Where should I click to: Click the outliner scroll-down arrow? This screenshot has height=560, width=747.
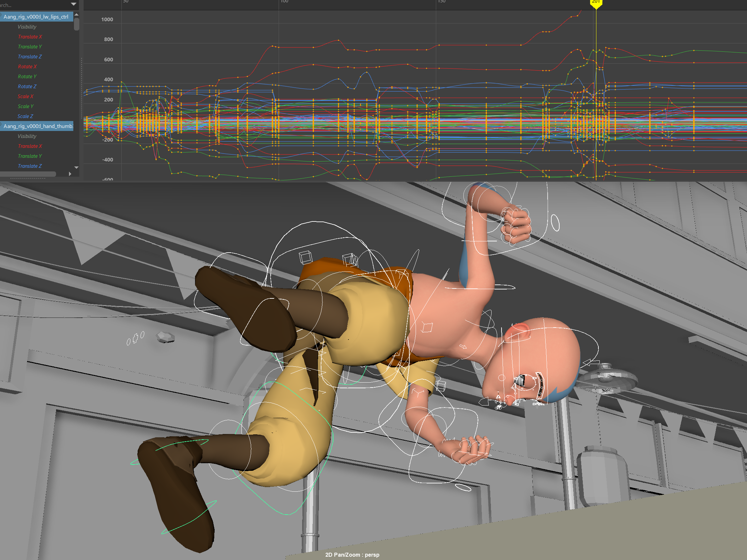pos(76,167)
